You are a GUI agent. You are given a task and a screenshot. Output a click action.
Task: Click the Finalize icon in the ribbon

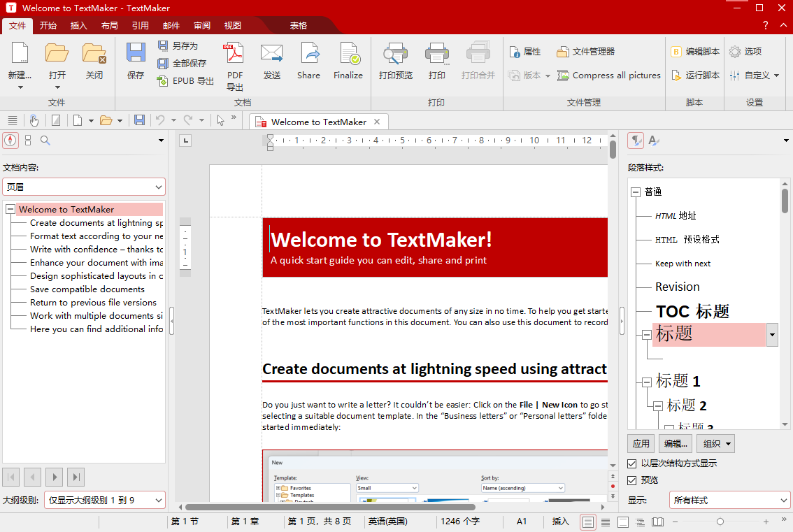tap(348, 61)
